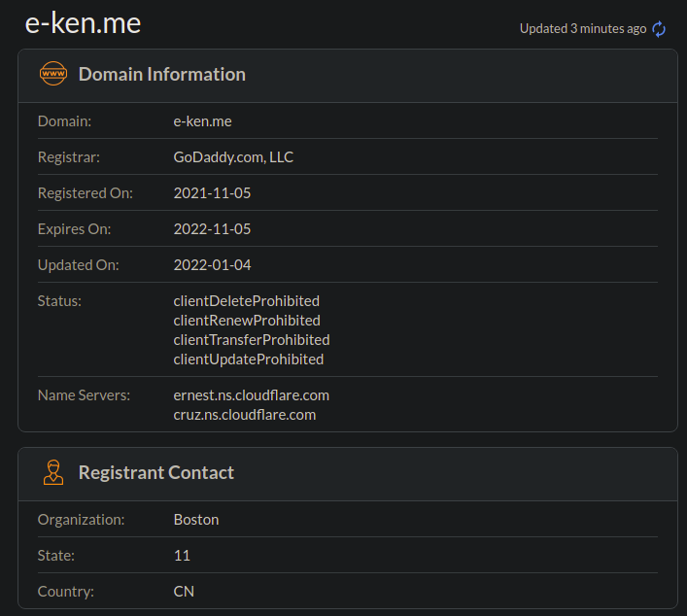Click the clientDeleteProhibited status
Screen dimensions: 687x616
coord(246,301)
